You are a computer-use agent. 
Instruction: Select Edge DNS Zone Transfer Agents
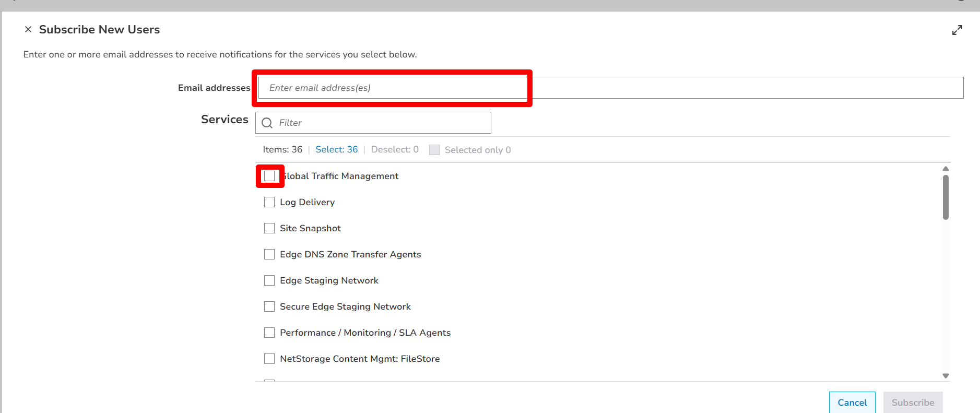point(269,255)
